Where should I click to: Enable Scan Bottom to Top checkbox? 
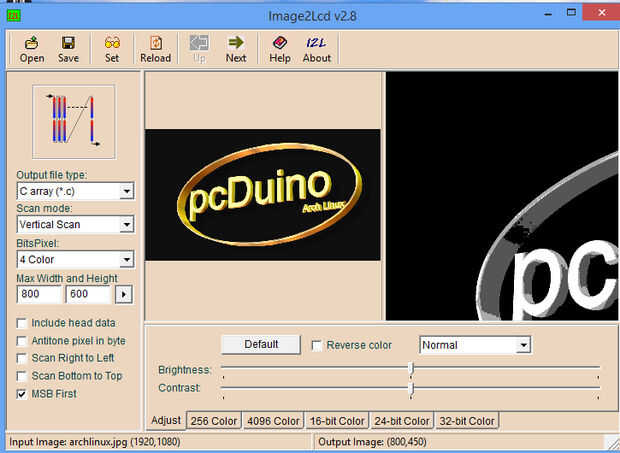tap(22, 376)
